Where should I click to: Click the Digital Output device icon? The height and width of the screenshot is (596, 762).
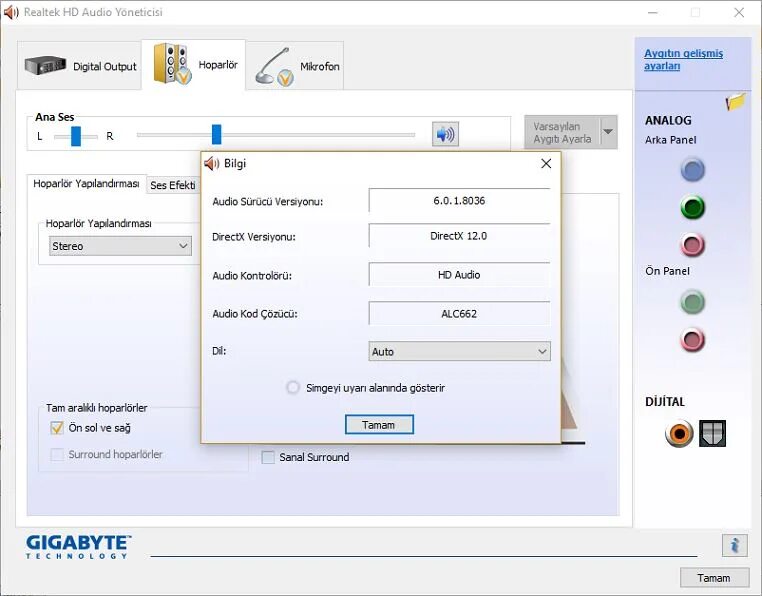point(45,65)
